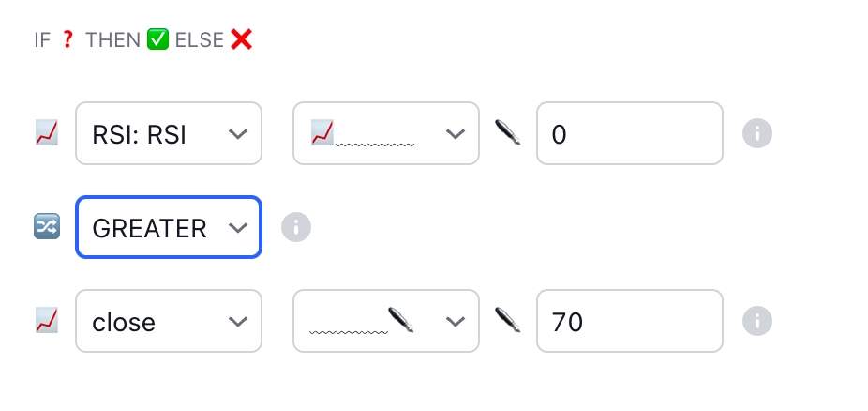Click shuffle icon beside GREATER
The height and width of the screenshot is (411, 868).
pos(47,227)
